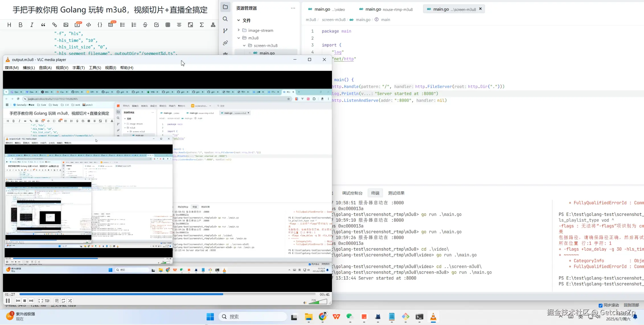Insert a table in the editor toolbar
The image size is (644, 325).
coord(168,25)
